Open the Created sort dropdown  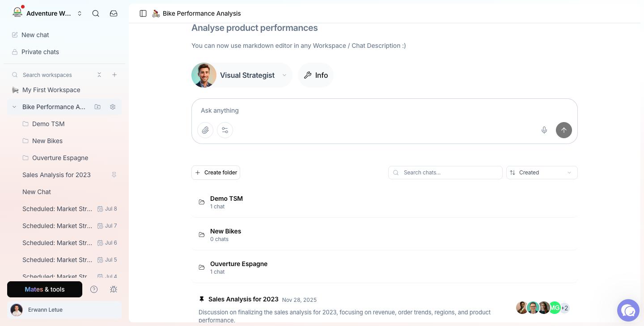click(542, 173)
